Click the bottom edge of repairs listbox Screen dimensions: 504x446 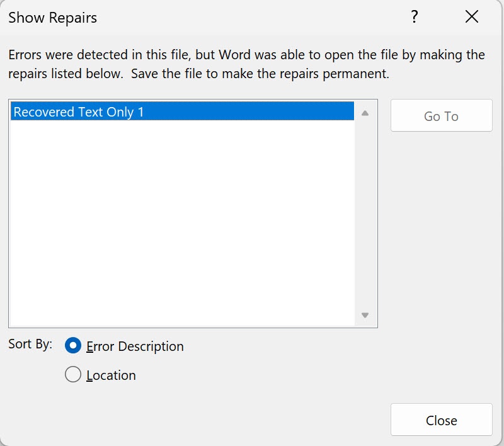click(193, 327)
